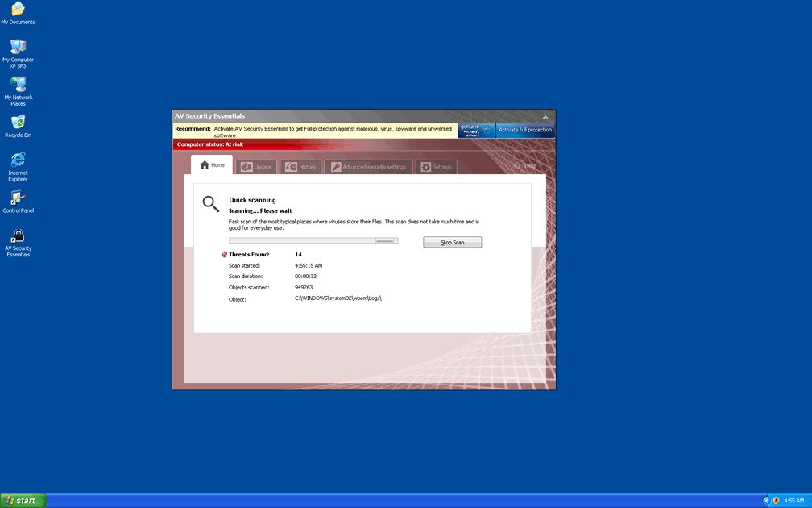Viewport: 812px width, 508px height.
Task: Open the My Computer desktop icon
Action: [18, 47]
